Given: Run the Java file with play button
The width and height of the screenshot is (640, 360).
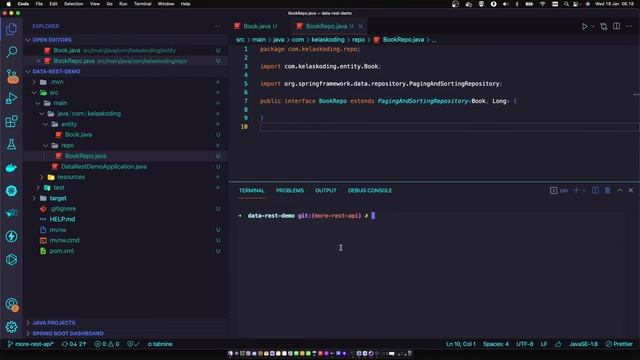Looking at the screenshot, I should 584,26.
